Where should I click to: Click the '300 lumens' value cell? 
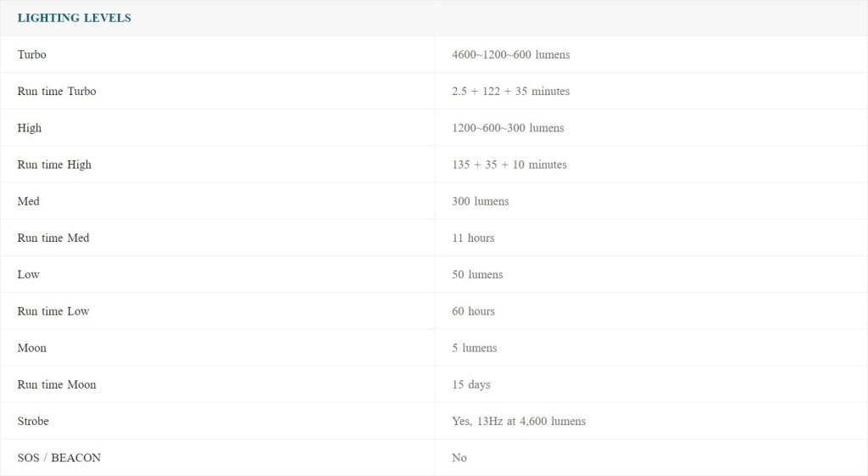coord(480,201)
